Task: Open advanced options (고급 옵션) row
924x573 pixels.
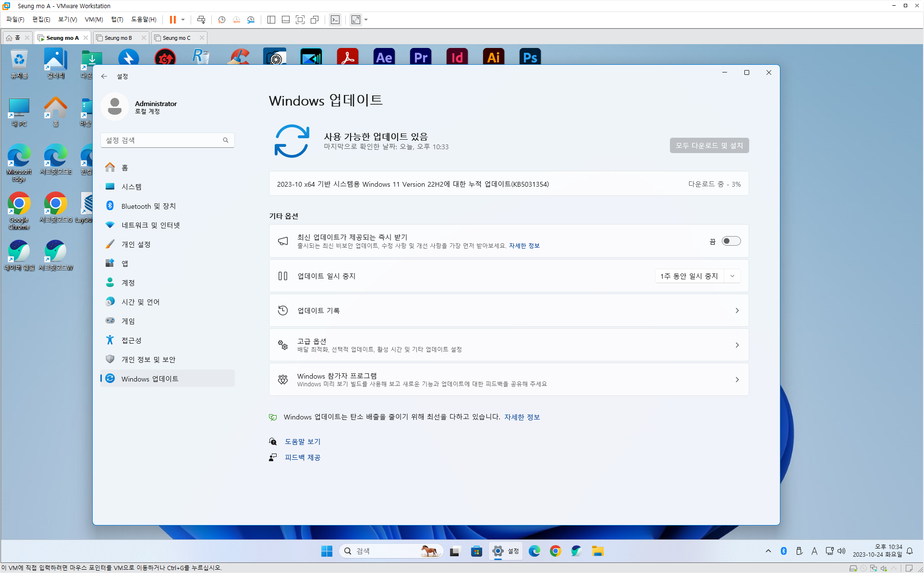Action: pos(509,345)
